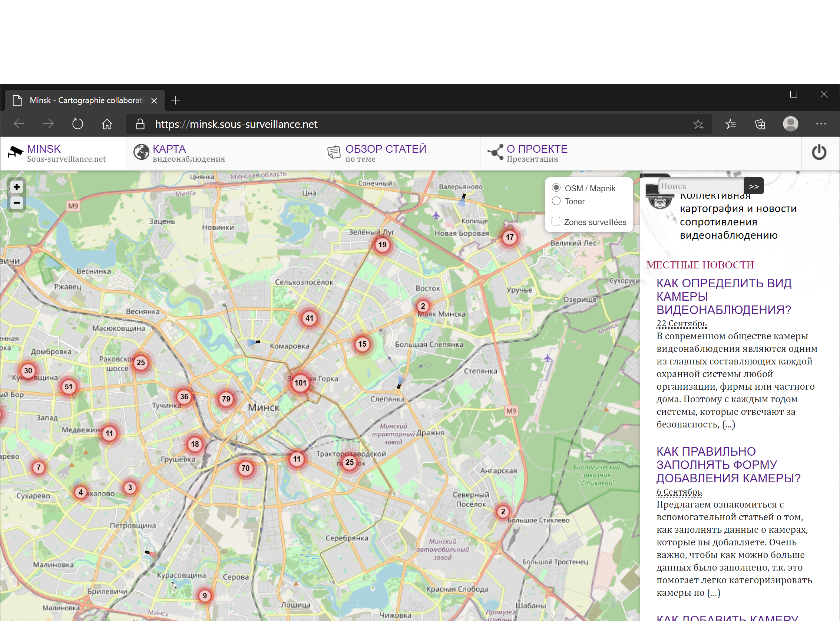This screenshot has width=840, height=621.
Task: Open article КАК ПРАВИЛЬНО ЗАПОЛНЯТЬ ФОРМУ ДОБАВЛЕНИЯ КАМЕРЫ
Action: pyautogui.click(x=728, y=465)
